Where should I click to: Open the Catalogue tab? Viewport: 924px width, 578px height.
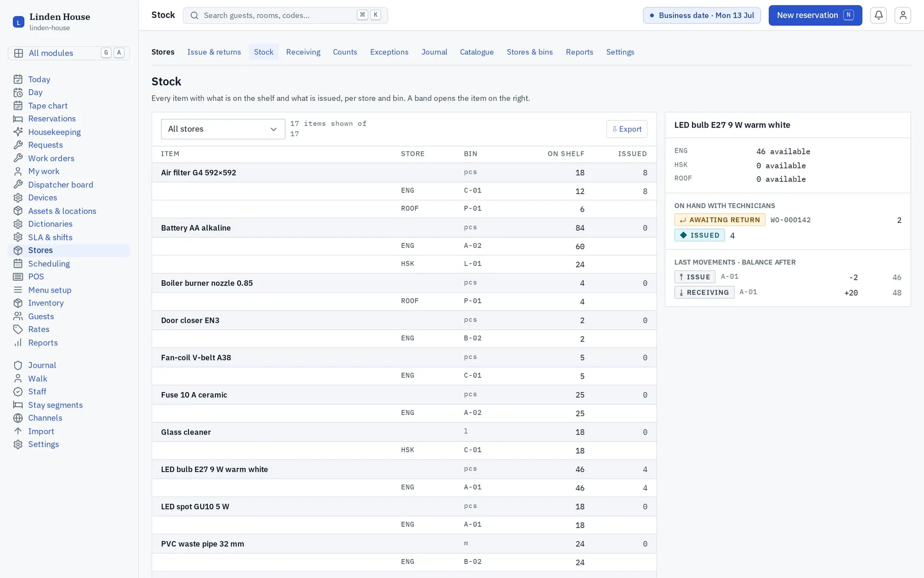coord(476,52)
